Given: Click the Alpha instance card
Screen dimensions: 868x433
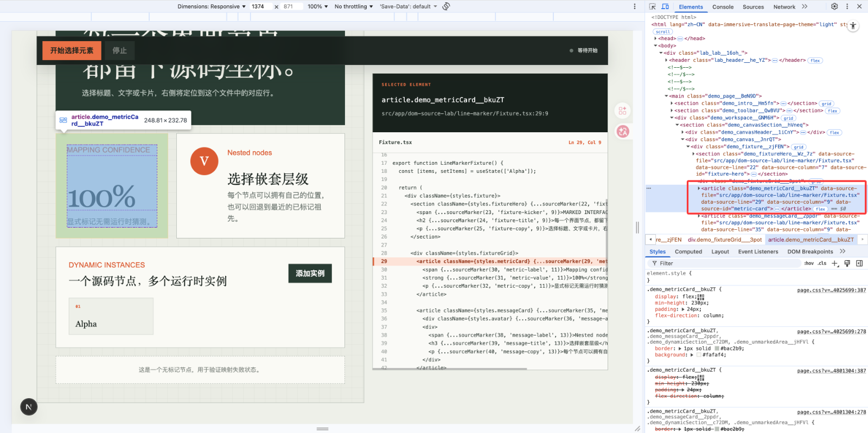Looking at the screenshot, I should click(x=111, y=316).
